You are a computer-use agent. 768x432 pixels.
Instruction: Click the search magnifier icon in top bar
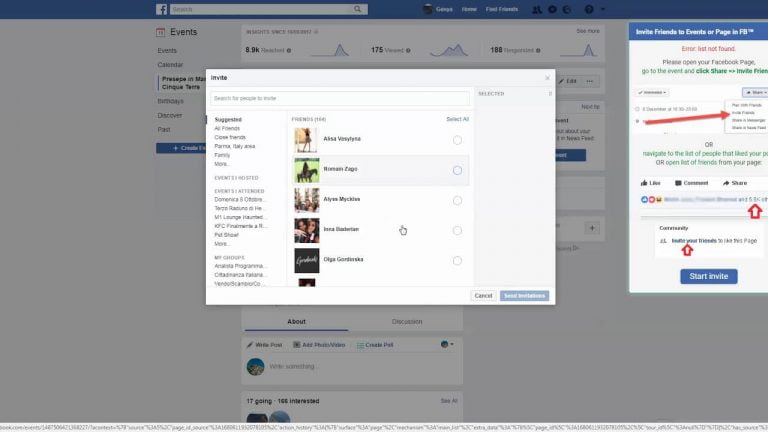click(x=358, y=9)
